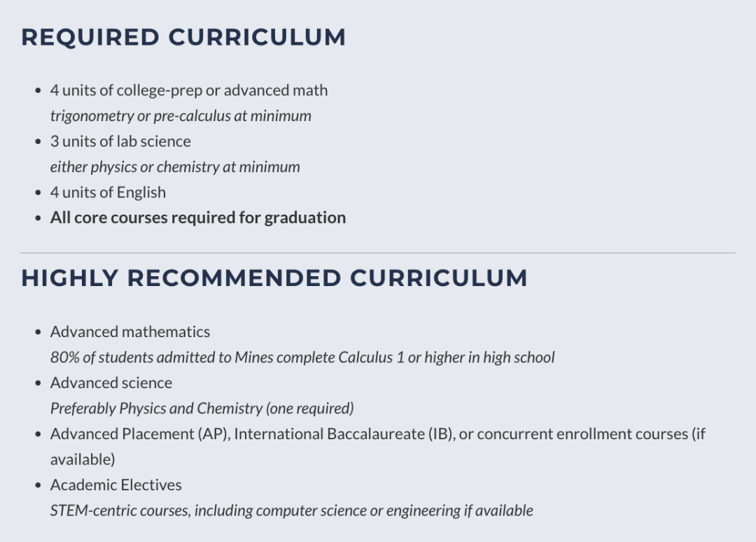Click the STEM-centric courses note
Viewport: 756px width, 542px height.
click(x=292, y=511)
